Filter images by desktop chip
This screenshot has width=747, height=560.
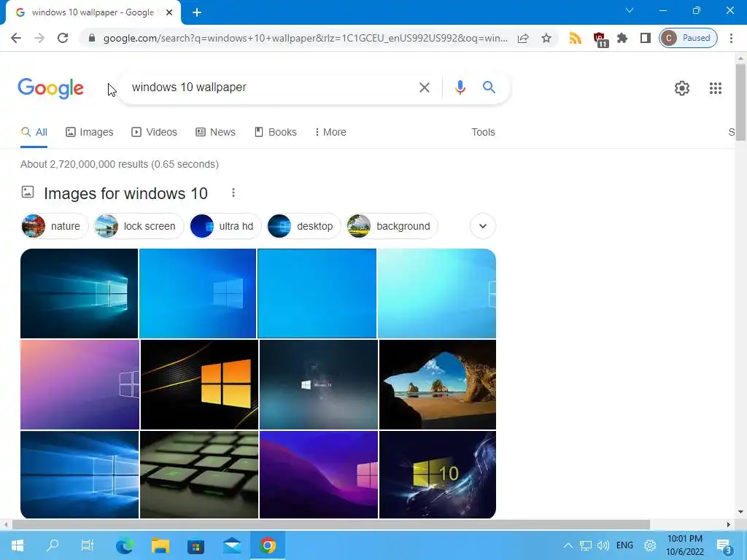304,226
